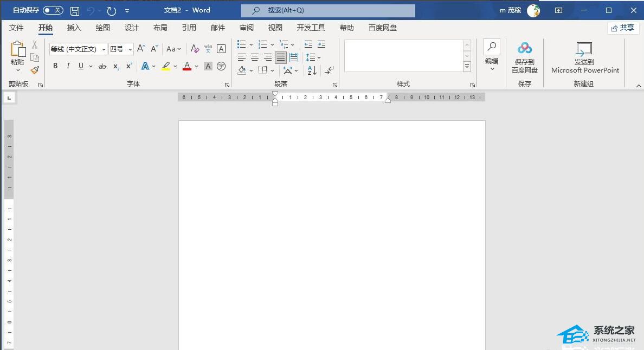Toggle Italic formatting

click(x=68, y=66)
